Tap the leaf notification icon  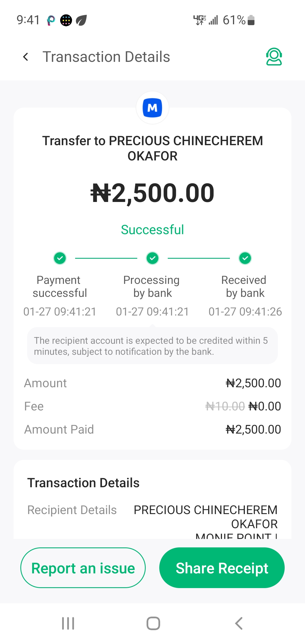pyautogui.click(x=81, y=20)
